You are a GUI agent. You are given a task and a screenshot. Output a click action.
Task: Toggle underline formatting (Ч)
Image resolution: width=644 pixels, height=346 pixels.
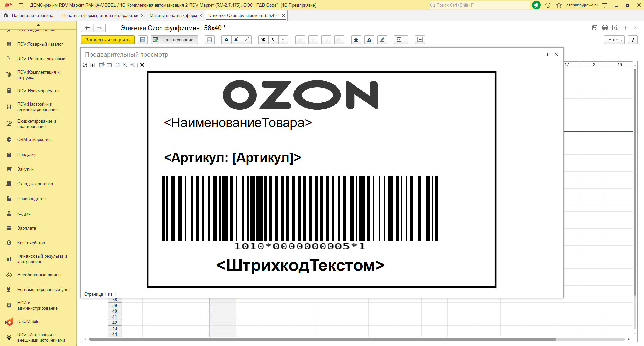283,40
